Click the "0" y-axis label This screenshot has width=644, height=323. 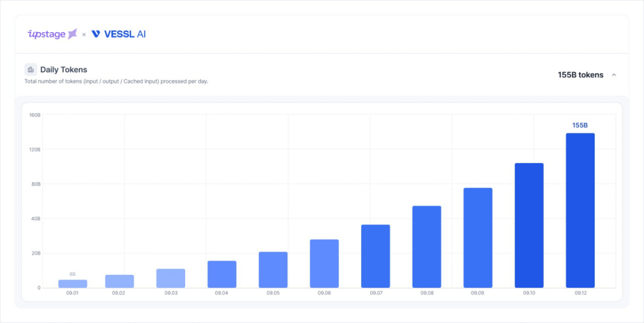point(39,288)
